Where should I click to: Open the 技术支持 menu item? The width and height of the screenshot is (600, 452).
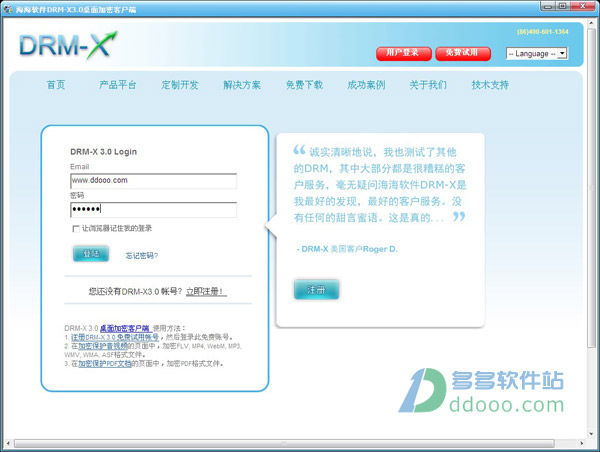[x=490, y=85]
